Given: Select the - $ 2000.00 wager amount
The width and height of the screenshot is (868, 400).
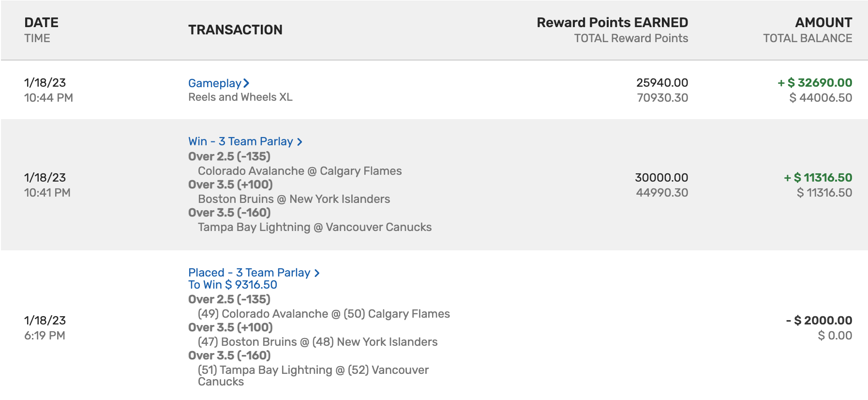Looking at the screenshot, I should [x=819, y=321].
